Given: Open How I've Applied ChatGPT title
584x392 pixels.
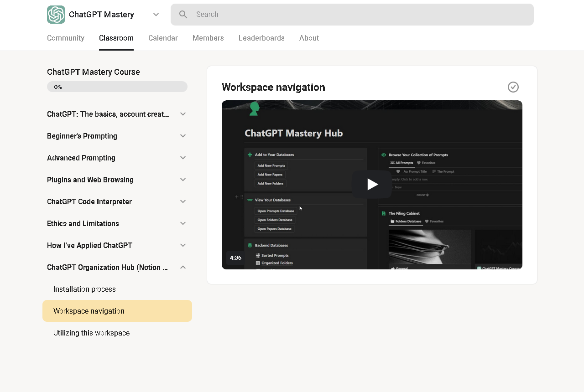Looking at the screenshot, I should tap(89, 245).
